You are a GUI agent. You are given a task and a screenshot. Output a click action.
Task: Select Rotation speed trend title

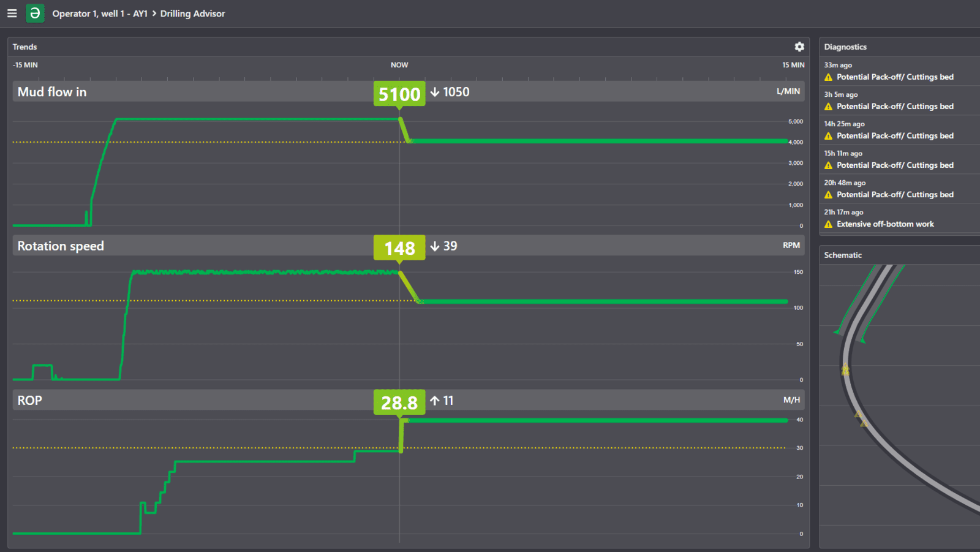click(x=61, y=246)
